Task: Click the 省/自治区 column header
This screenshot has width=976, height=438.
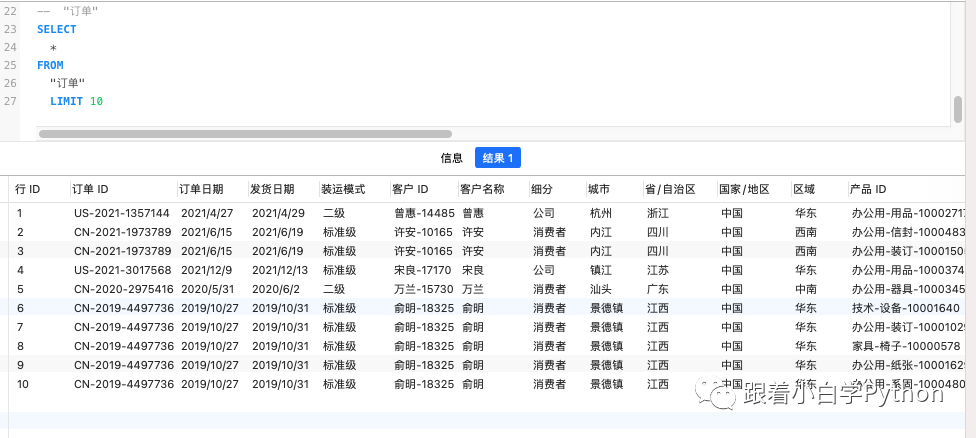Action: (x=670, y=189)
